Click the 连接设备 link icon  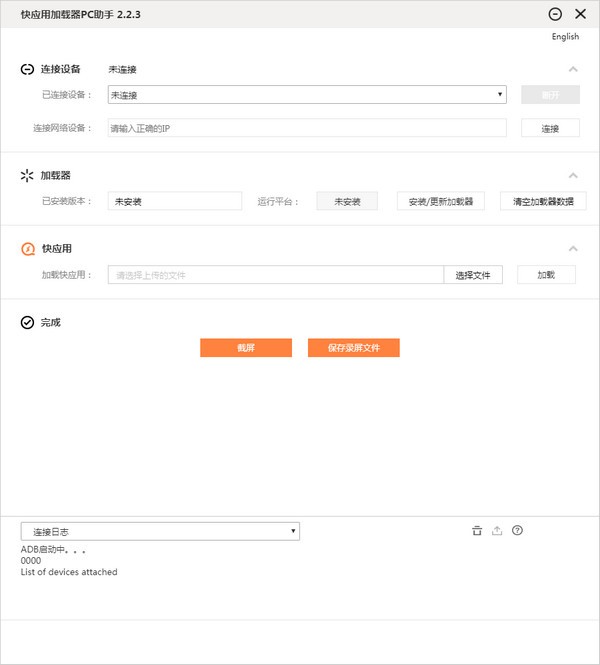click(x=27, y=70)
